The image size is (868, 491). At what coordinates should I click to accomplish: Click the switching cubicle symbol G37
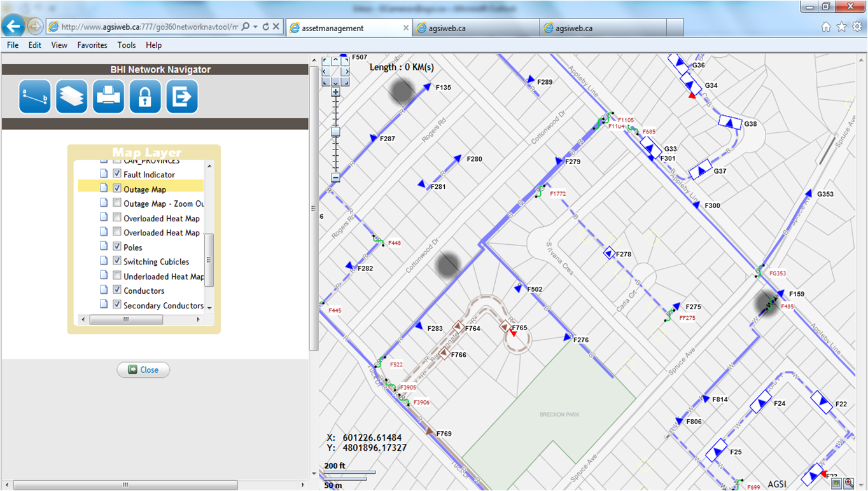700,171
